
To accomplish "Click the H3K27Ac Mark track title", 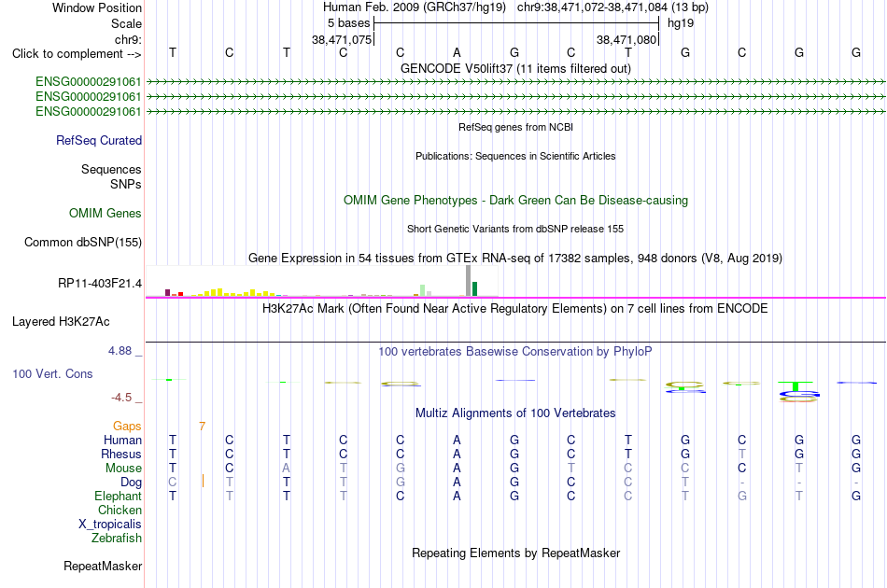I will pos(515,309).
